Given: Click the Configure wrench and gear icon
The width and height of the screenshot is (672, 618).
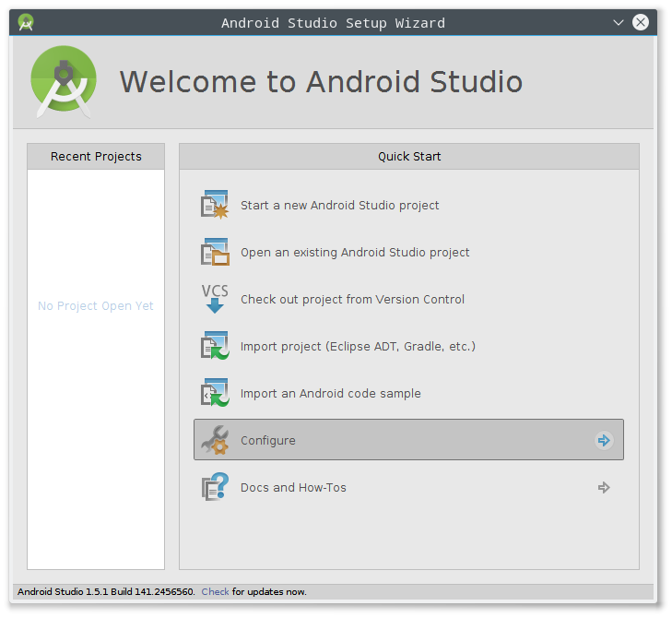Looking at the screenshot, I should coord(215,440).
